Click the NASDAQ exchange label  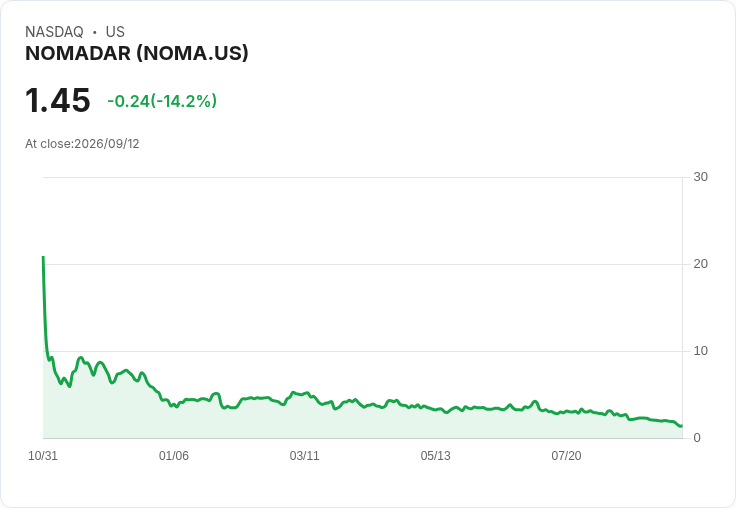pyautogui.click(x=54, y=32)
